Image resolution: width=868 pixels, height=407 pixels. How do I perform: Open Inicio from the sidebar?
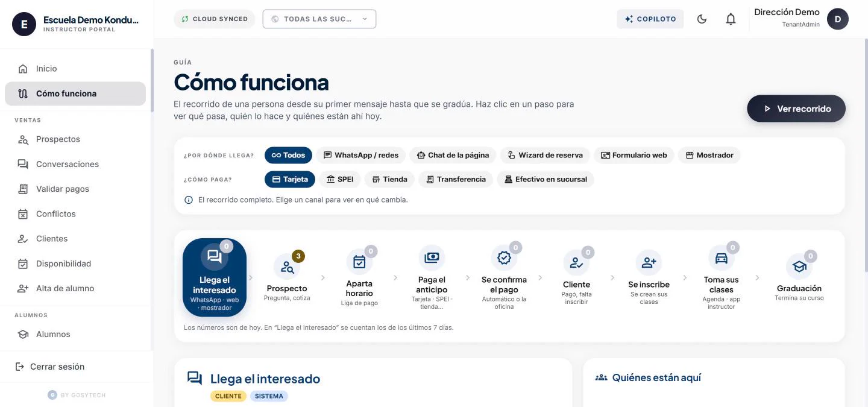(x=75, y=69)
